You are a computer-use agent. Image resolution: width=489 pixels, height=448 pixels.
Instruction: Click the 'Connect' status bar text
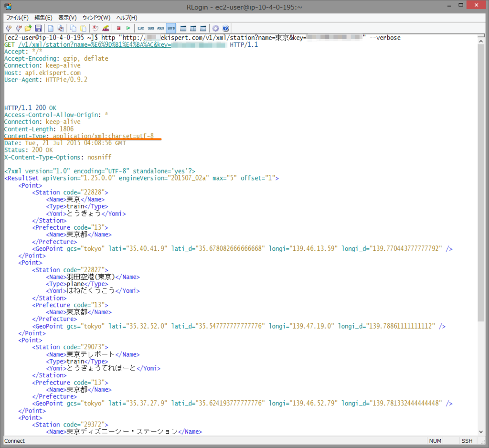(14, 441)
